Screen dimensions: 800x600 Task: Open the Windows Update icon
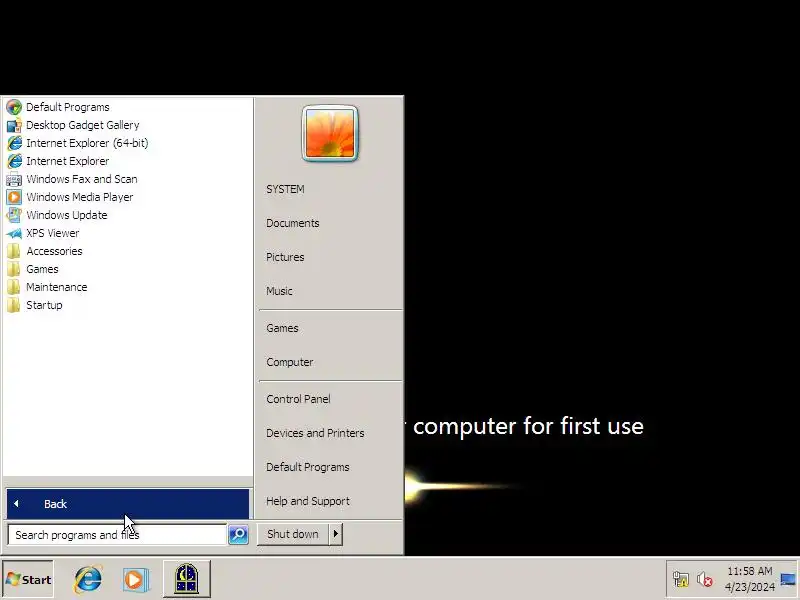(x=14, y=215)
